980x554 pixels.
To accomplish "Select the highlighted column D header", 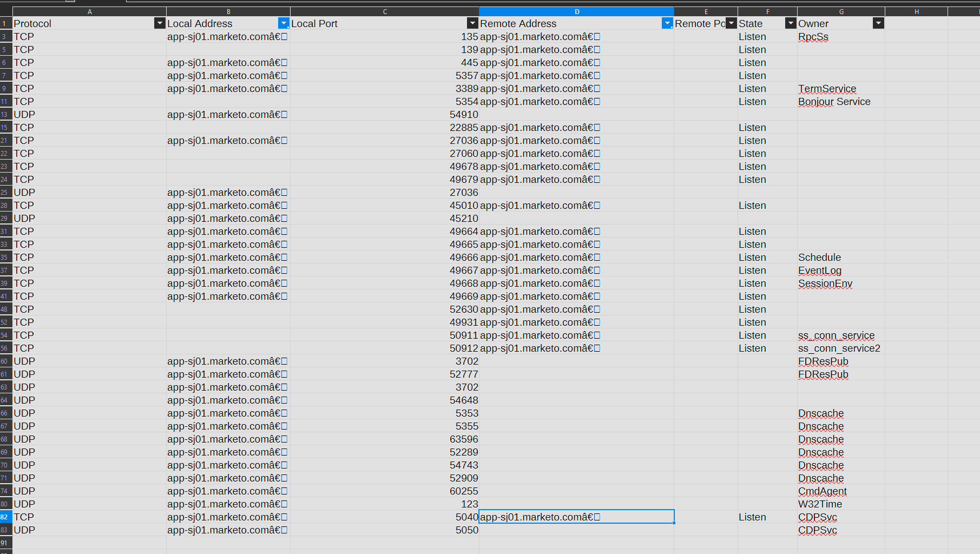I will [x=576, y=11].
